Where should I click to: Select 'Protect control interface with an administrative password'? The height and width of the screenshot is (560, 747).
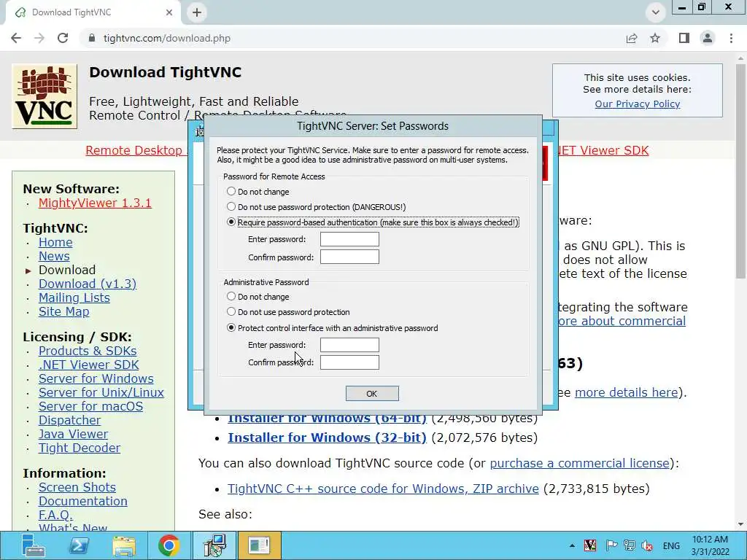[x=231, y=327]
